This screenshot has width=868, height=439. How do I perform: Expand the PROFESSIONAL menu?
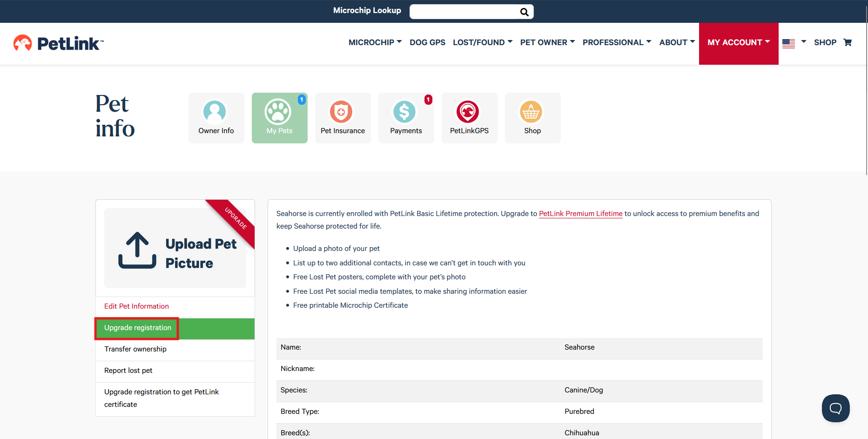(617, 42)
